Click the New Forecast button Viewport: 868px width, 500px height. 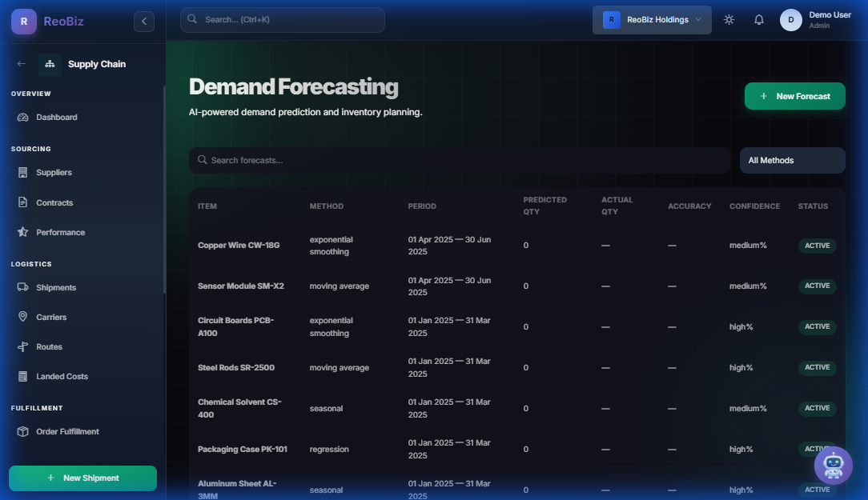pos(794,95)
